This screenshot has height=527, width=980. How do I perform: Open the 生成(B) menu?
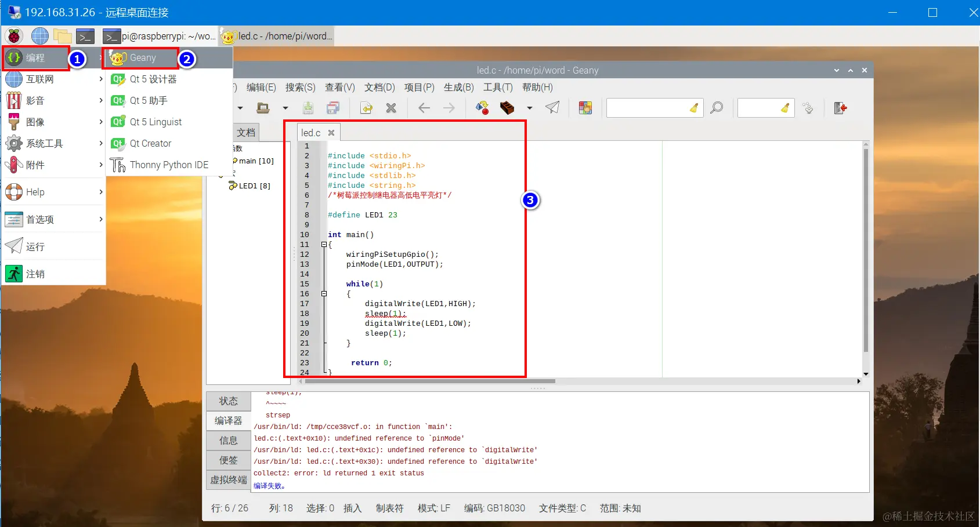click(x=458, y=88)
